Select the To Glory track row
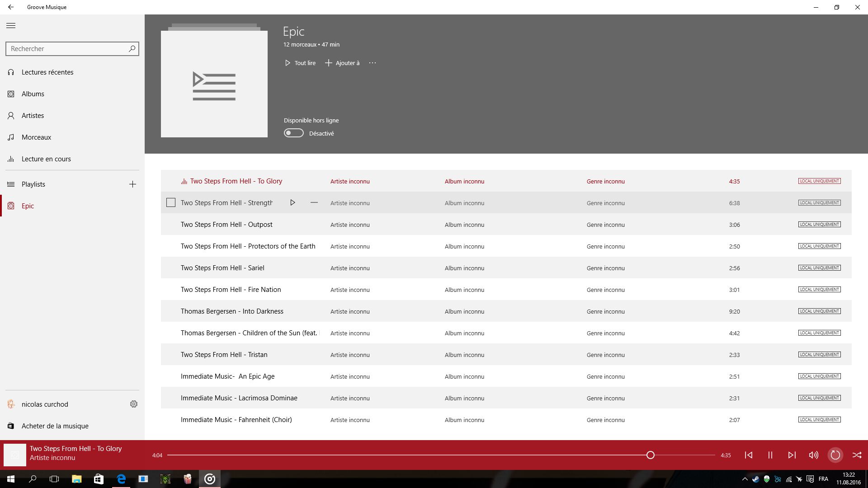The height and width of the screenshot is (488, 868). 506,181
